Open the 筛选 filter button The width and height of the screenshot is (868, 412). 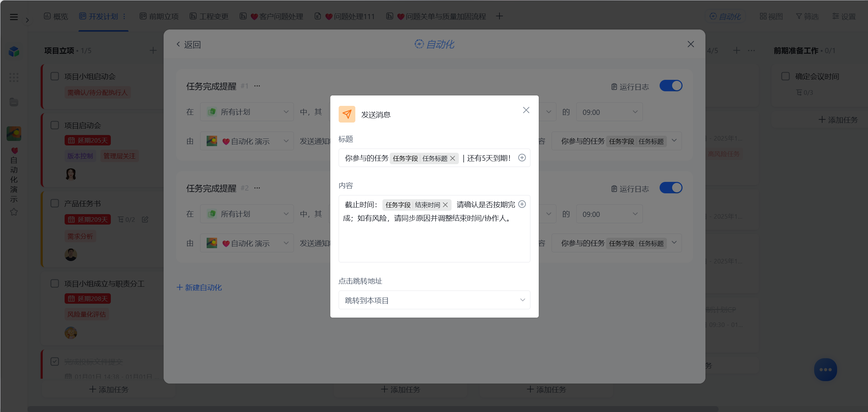(x=807, y=16)
